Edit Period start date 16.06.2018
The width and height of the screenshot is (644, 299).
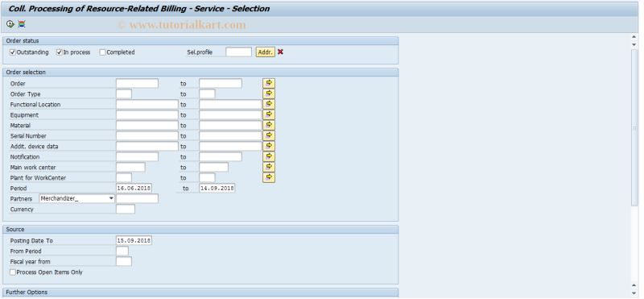click(x=134, y=189)
